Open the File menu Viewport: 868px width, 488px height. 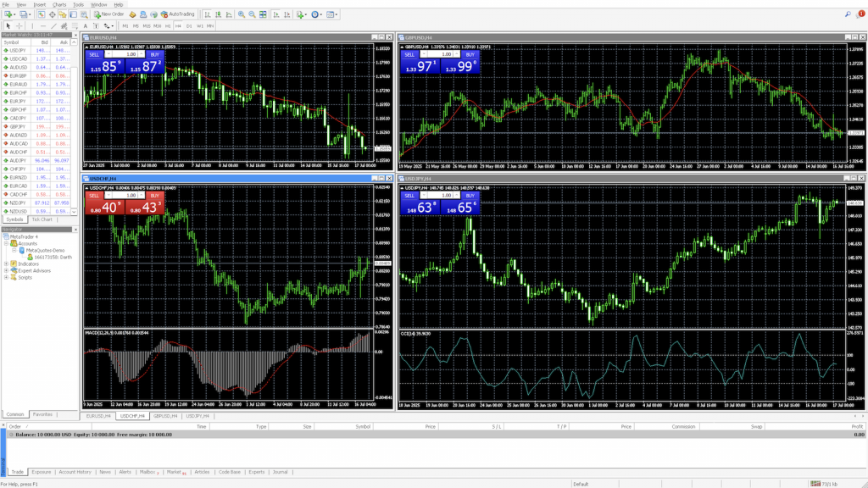tap(6, 4)
